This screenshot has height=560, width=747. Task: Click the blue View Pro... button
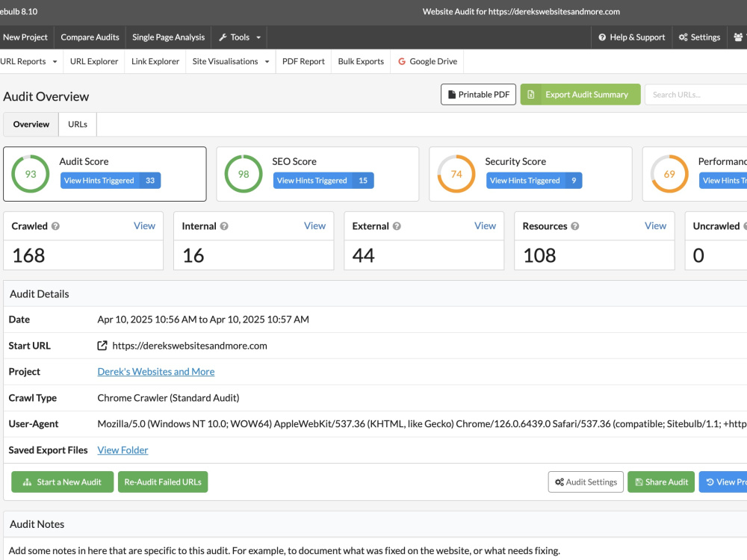pos(723,482)
